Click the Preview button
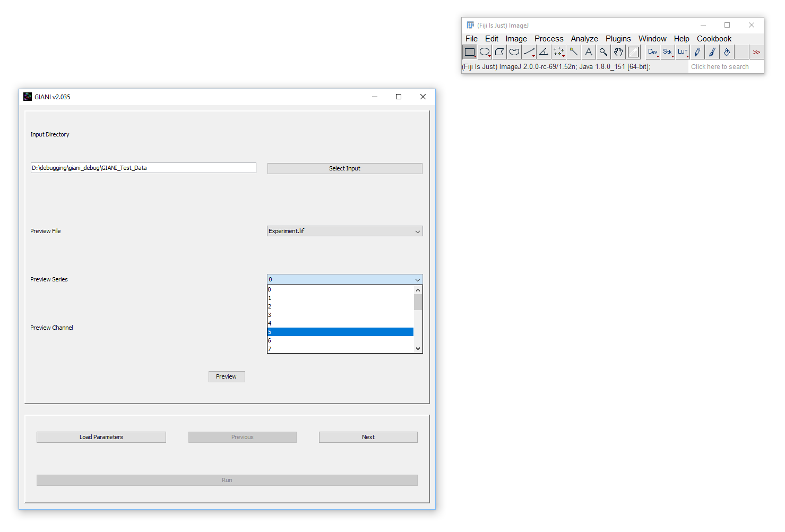The image size is (785, 532). 227,376
